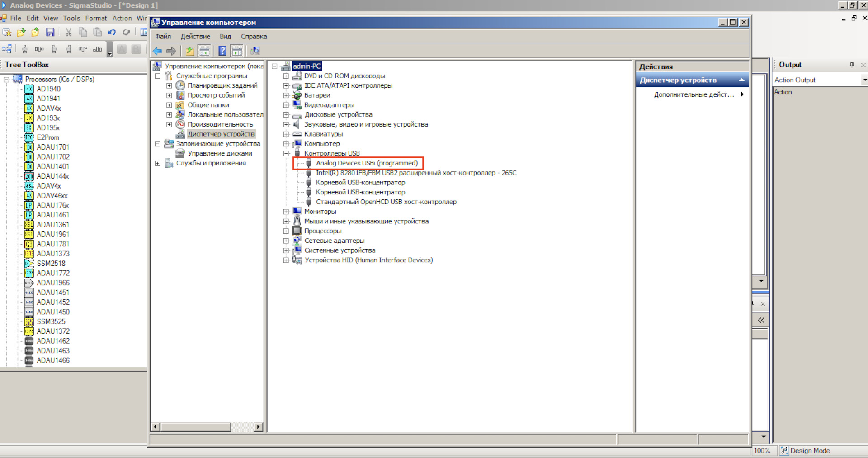
Task: Select Управление дисками in the console tree
Action: point(220,154)
